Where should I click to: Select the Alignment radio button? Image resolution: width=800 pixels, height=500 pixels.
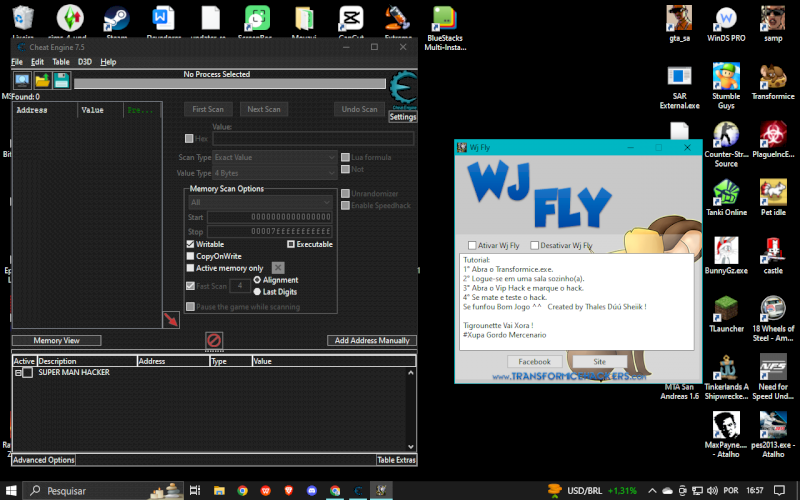point(257,280)
